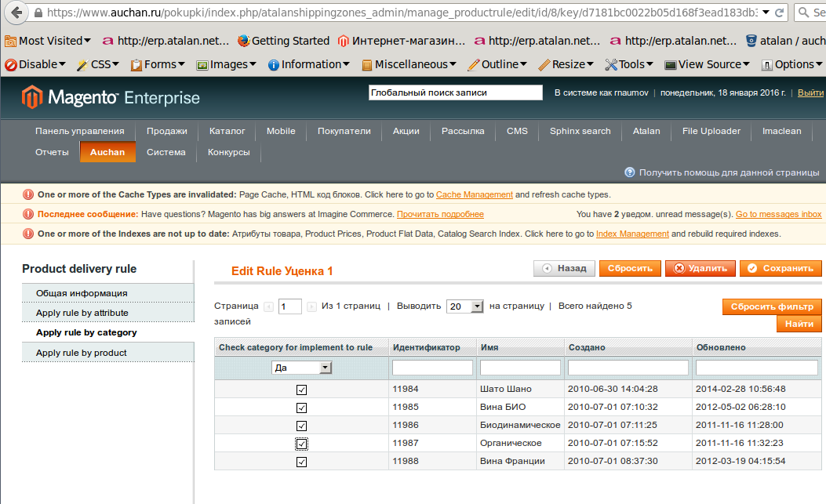This screenshot has width=826, height=504.
Task: Uncheck the category checkbox for Органическое
Action: click(301, 444)
